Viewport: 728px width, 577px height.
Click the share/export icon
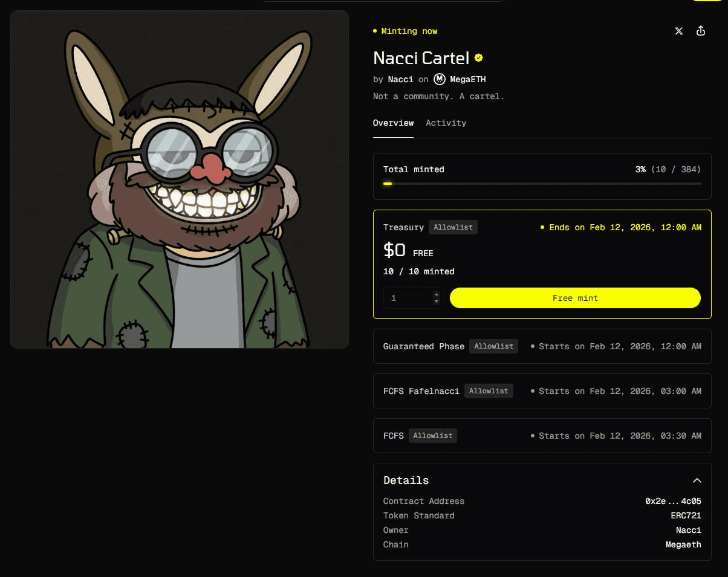(x=701, y=31)
